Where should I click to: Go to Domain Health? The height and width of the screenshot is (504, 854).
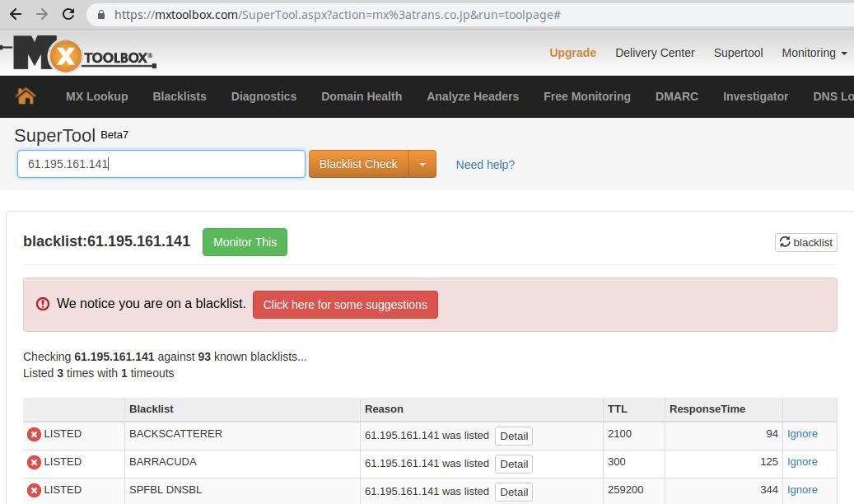pos(362,96)
